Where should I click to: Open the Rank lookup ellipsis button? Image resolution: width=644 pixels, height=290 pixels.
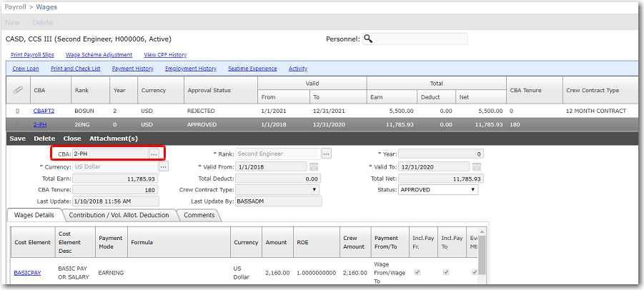coord(326,154)
